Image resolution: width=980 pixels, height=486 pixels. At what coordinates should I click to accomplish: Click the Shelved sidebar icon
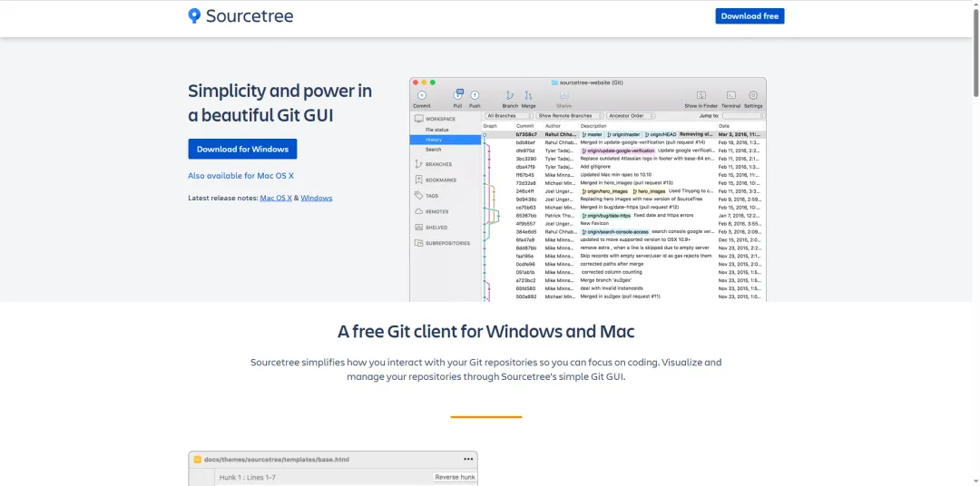418,228
